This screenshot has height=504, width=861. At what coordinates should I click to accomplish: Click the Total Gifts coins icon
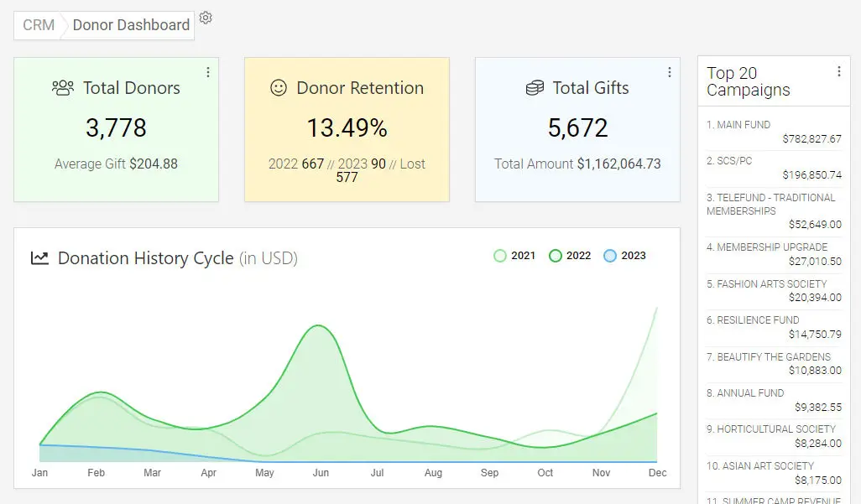click(x=535, y=88)
